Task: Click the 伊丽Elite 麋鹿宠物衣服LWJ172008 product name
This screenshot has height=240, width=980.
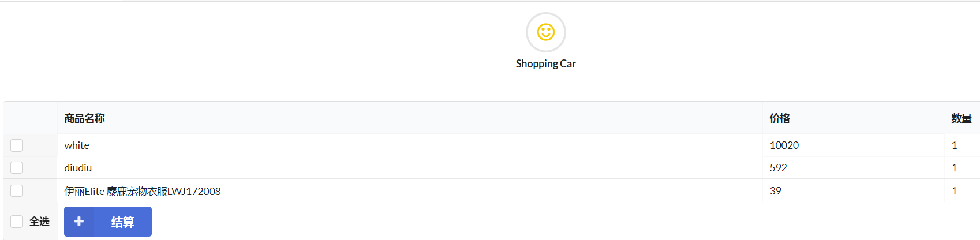Action: [143, 192]
